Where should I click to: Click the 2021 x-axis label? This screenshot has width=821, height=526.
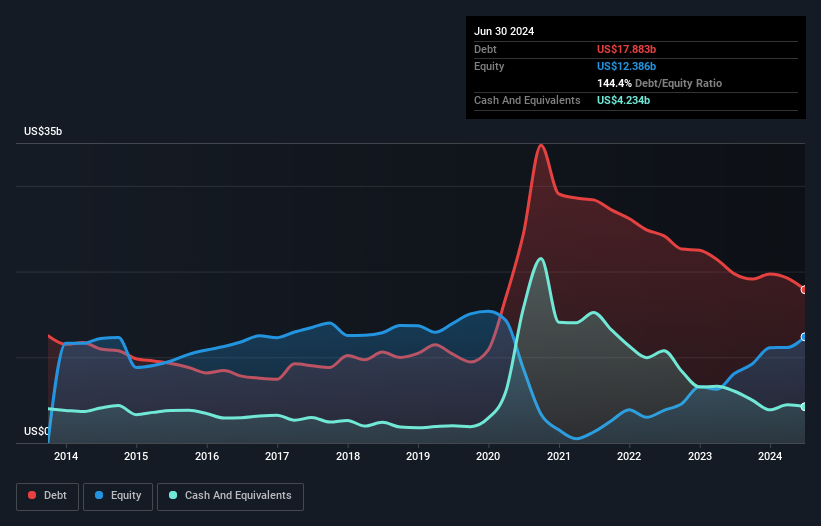(559, 456)
